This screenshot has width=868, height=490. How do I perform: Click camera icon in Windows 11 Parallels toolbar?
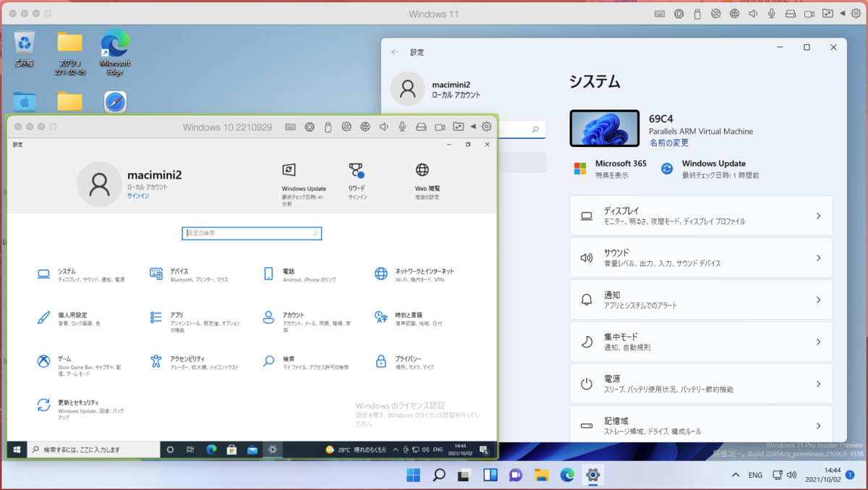coord(809,14)
